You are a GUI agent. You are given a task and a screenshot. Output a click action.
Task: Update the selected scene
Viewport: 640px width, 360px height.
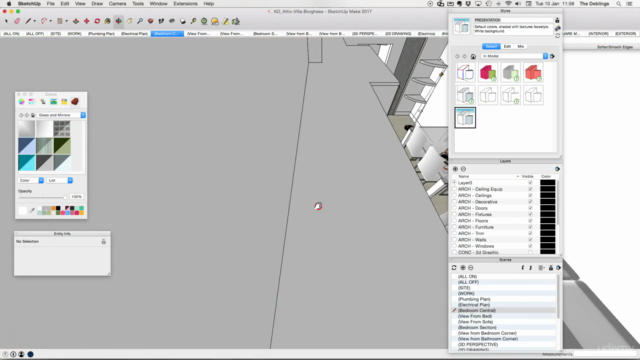point(454,268)
